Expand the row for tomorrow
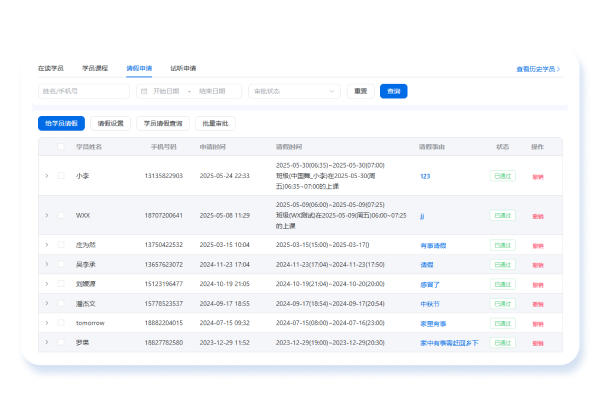The image size is (600, 410). (46, 322)
